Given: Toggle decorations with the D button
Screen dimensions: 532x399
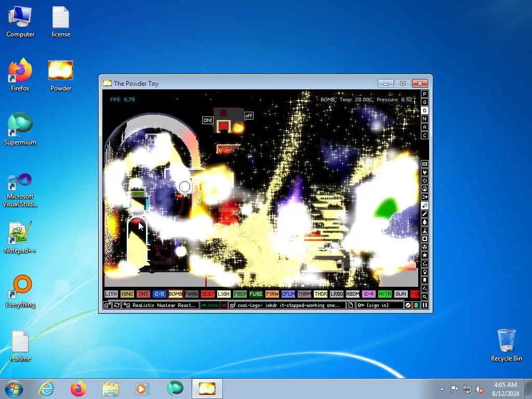Looking at the screenshot, I should coord(424,110).
